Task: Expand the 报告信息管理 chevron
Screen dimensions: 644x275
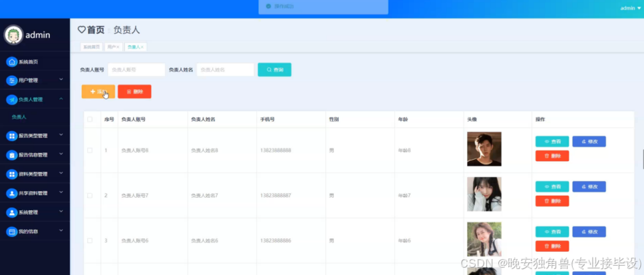Action: tap(61, 154)
